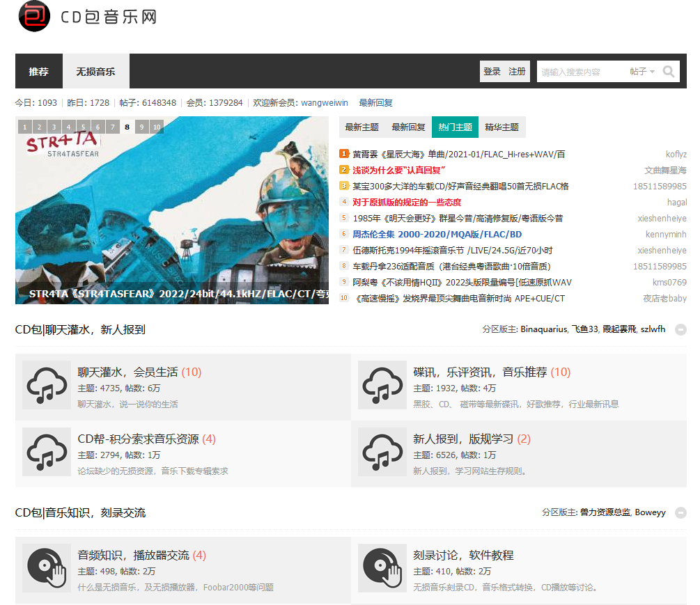700x605 pixels.
Task: Open the 无损音乐 navigation tab
Action: (x=96, y=72)
